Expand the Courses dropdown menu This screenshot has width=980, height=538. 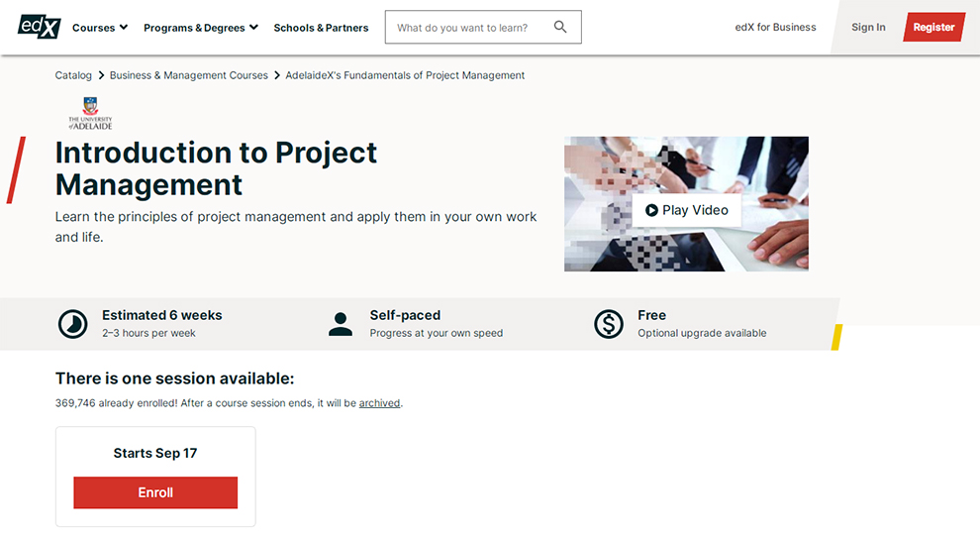(100, 28)
